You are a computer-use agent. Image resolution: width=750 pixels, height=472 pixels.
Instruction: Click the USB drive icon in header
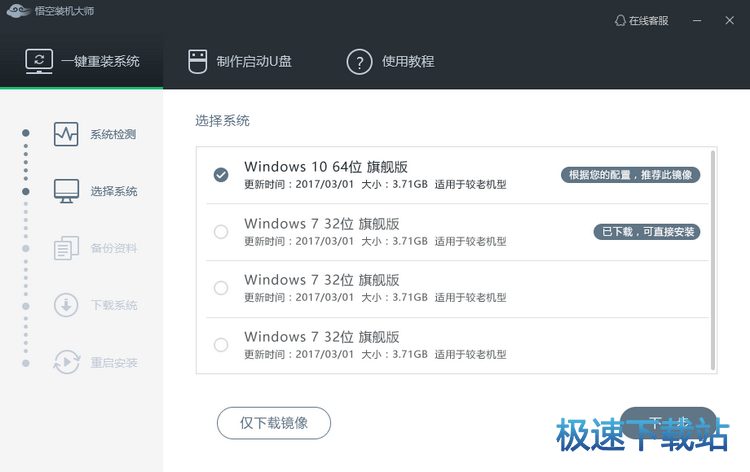click(197, 61)
